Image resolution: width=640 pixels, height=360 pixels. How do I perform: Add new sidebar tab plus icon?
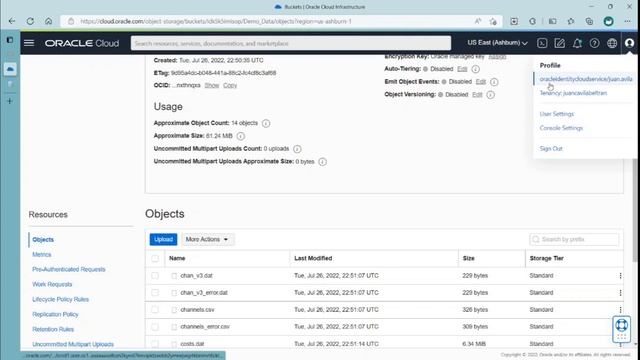tap(10, 101)
